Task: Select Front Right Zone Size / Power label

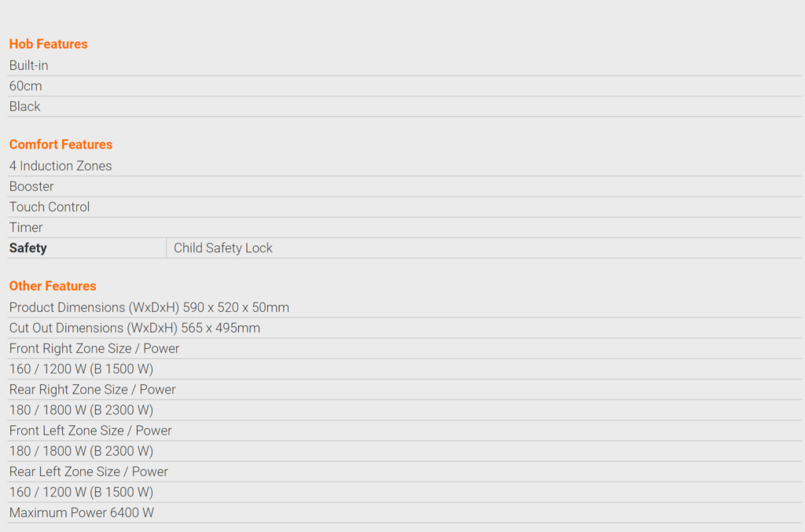Action: (94, 349)
